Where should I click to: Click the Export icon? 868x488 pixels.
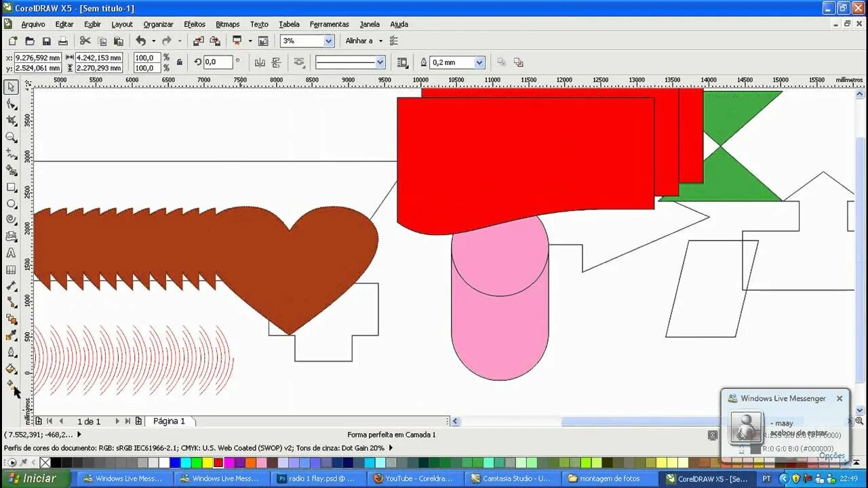click(x=215, y=41)
